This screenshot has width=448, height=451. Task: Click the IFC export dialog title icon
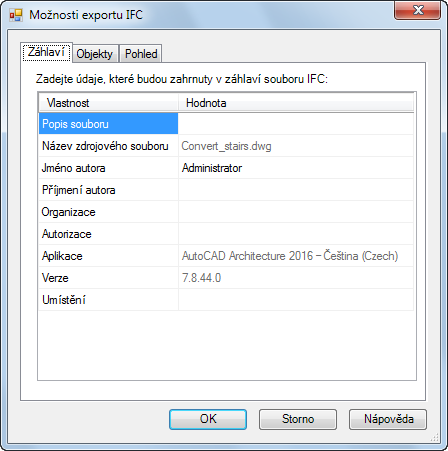tap(16, 15)
